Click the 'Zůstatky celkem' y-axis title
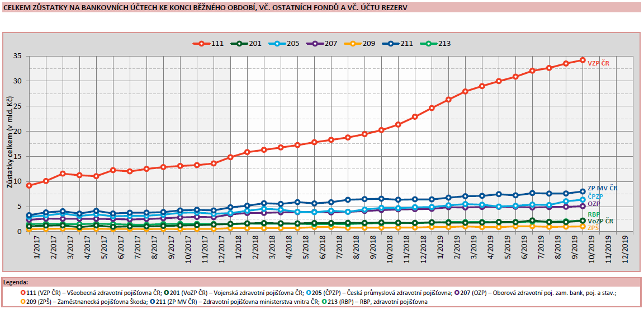The height and width of the screenshot is (309, 644). [x=10, y=143]
